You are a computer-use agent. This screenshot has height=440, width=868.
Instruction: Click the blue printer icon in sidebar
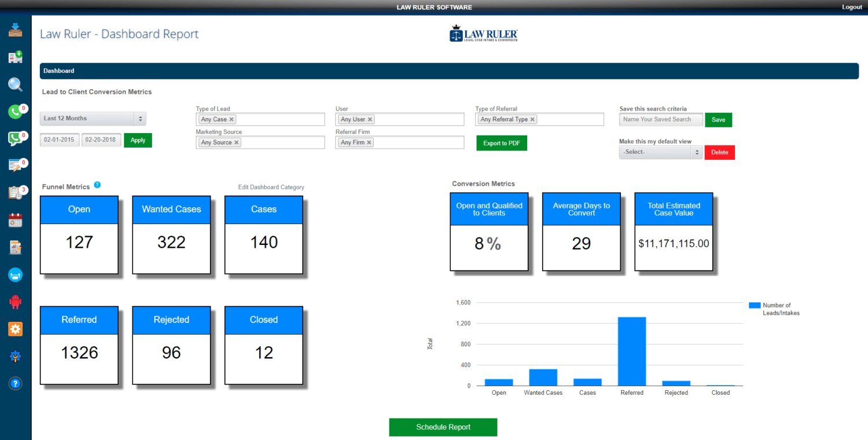point(15,275)
